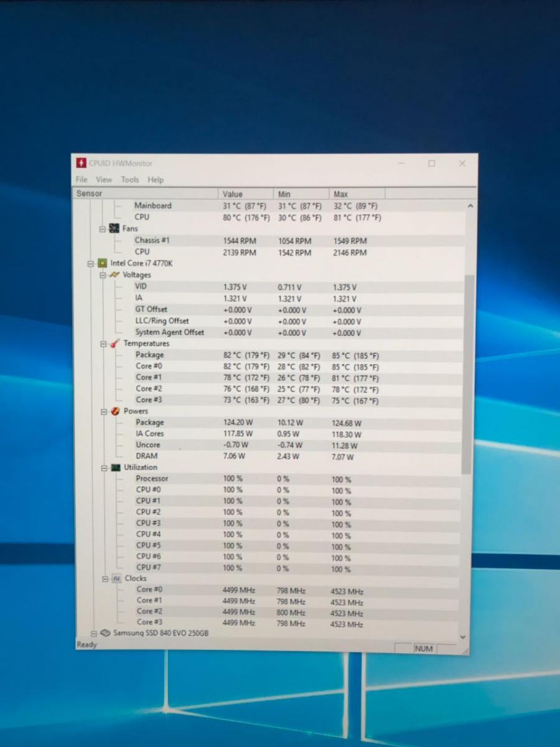Click the Clocks waveform icon
This screenshot has width=560, height=747.
tap(116, 578)
